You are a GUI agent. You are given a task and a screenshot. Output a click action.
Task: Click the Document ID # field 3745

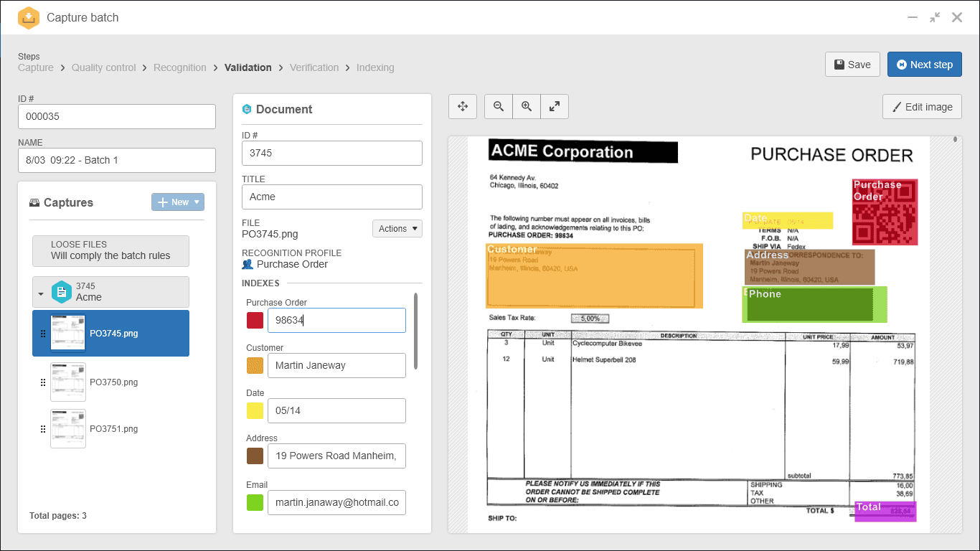click(332, 153)
